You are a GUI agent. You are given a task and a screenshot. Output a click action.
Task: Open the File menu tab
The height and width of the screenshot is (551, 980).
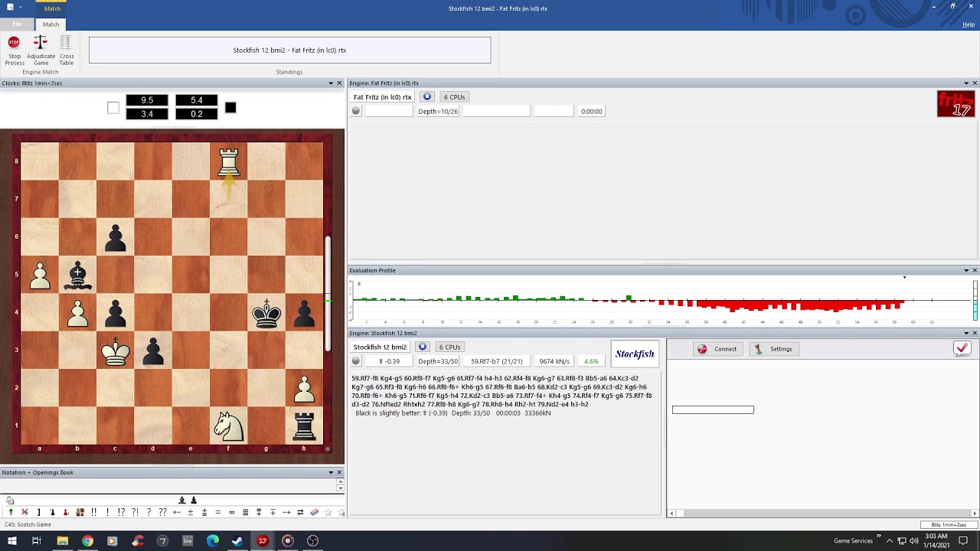pos(17,24)
